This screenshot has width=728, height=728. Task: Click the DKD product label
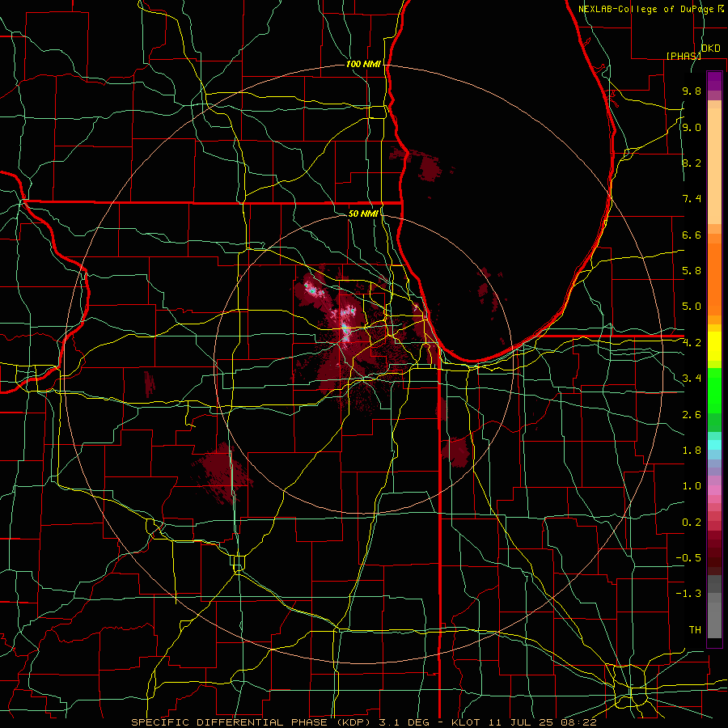(x=711, y=49)
